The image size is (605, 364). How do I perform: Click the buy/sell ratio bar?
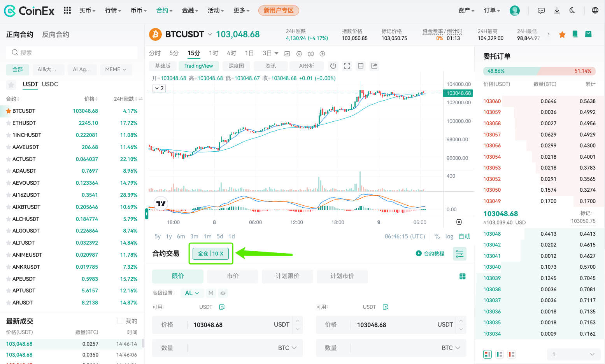pos(539,71)
